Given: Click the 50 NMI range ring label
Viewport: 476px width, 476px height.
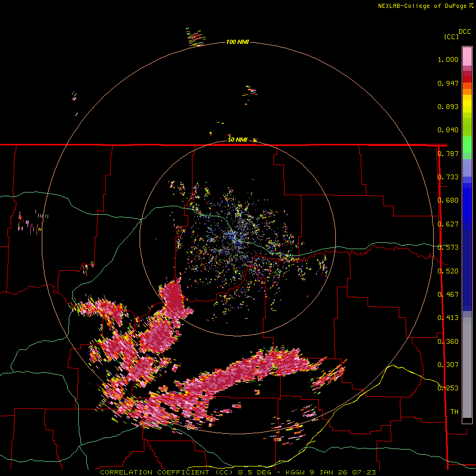Looking at the screenshot, I should click(237, 140).
